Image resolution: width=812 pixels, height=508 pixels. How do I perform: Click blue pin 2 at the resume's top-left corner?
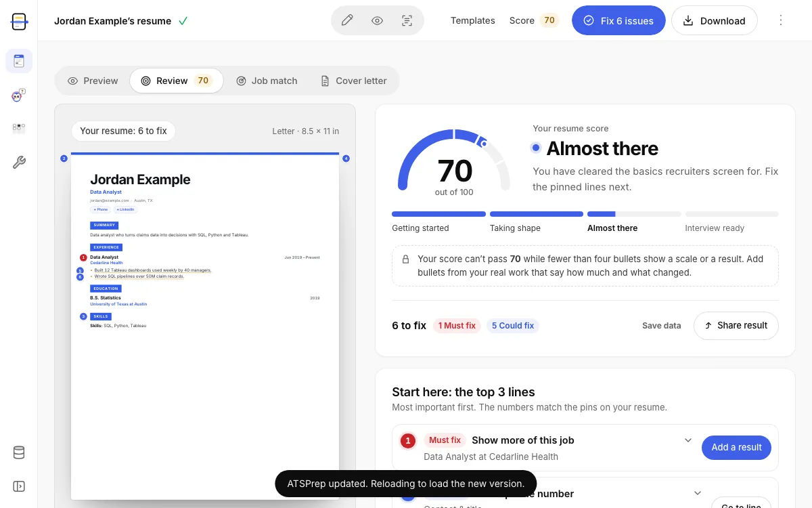coord(64,158)
